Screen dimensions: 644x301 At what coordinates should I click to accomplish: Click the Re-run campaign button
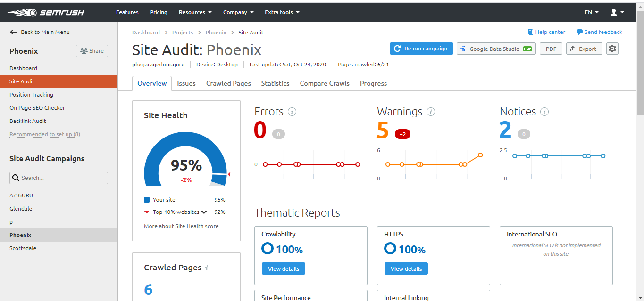coord(421,49)
